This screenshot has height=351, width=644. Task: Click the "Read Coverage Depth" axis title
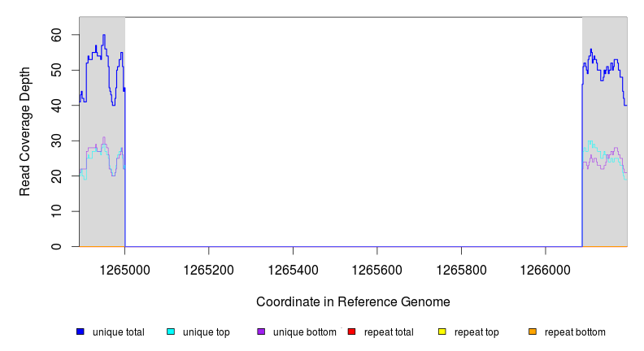pos(25,132)
